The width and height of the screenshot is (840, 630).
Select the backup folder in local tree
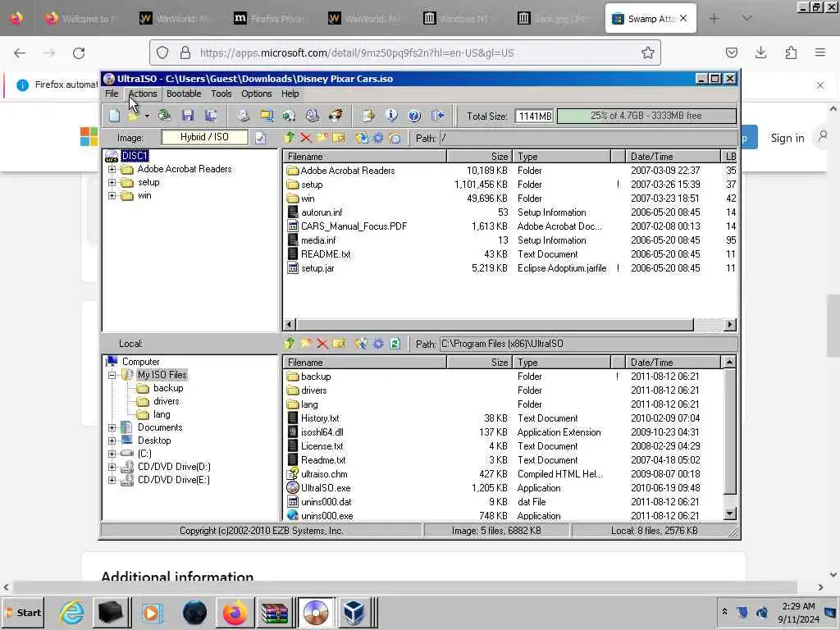coord(167,388)
